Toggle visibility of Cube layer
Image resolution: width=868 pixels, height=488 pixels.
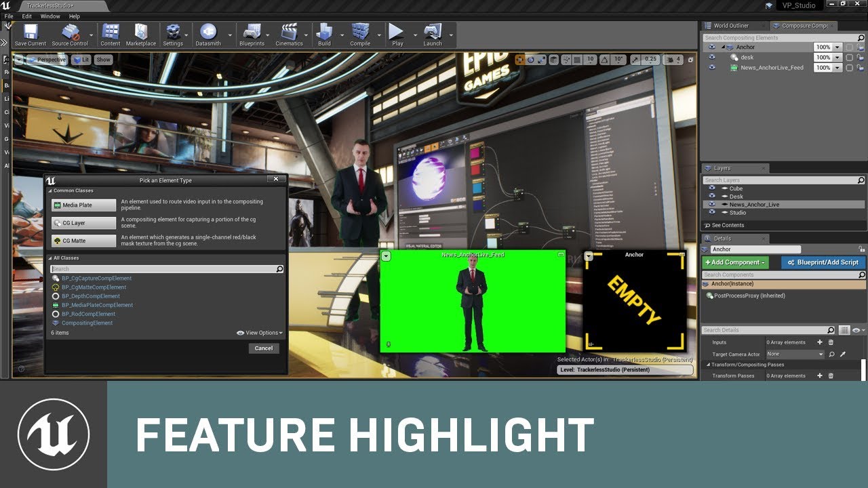click(711, 188)
